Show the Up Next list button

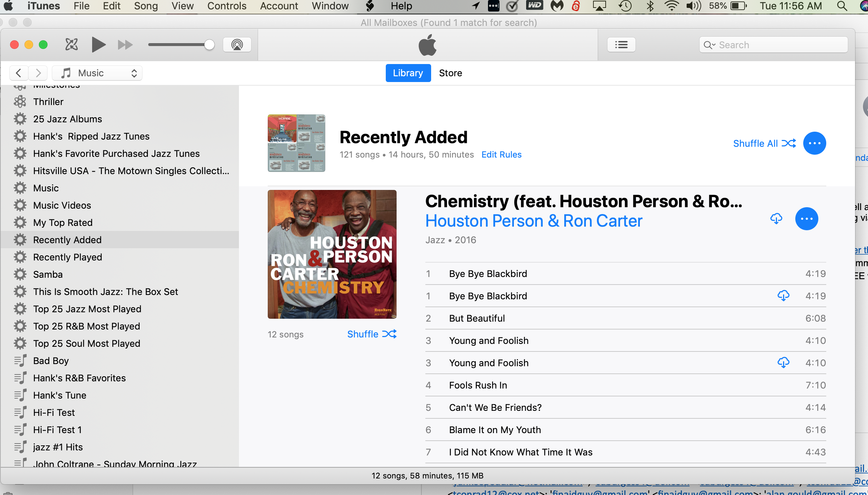point(621,45)
